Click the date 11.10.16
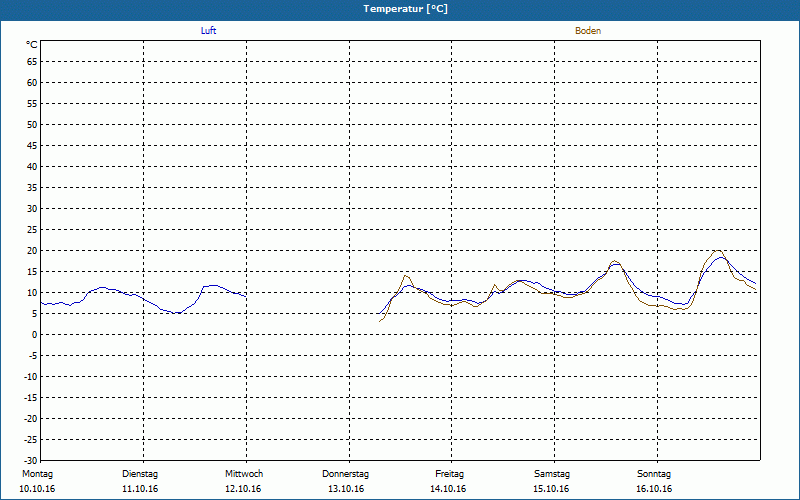Screen dimensions: 800x500 point(140,489)
